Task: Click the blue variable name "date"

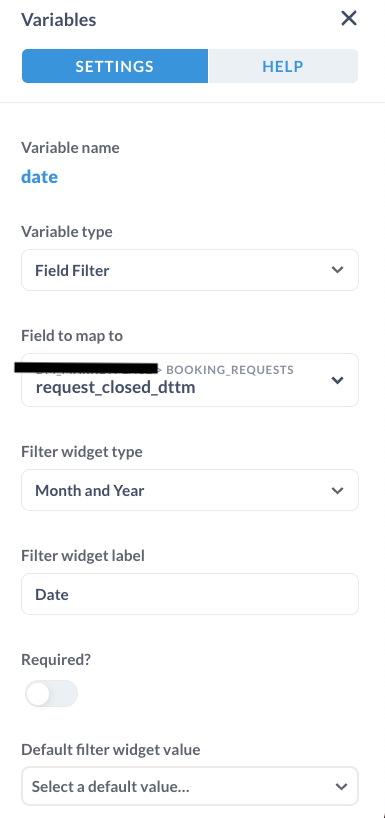Action: tap(40, 177)
